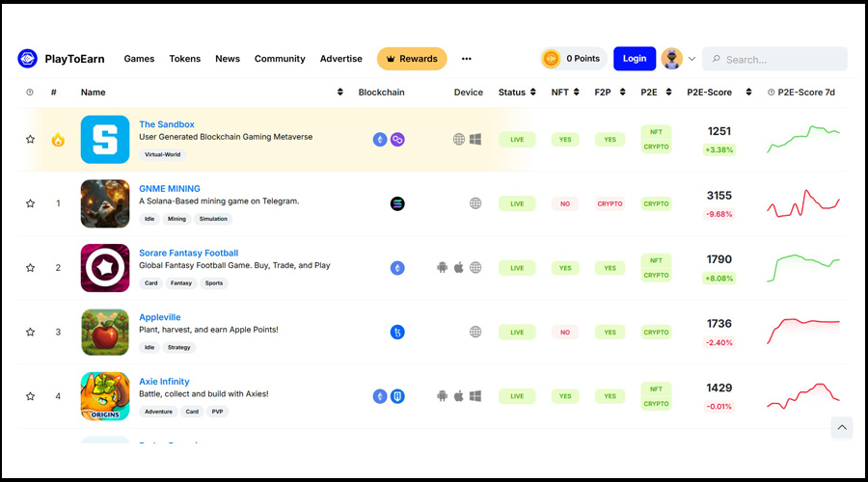Screen dimensions: 868x482
Task: Click the Android device icon for Sorare Fantasy Football
Action: [x=443, y=268]
